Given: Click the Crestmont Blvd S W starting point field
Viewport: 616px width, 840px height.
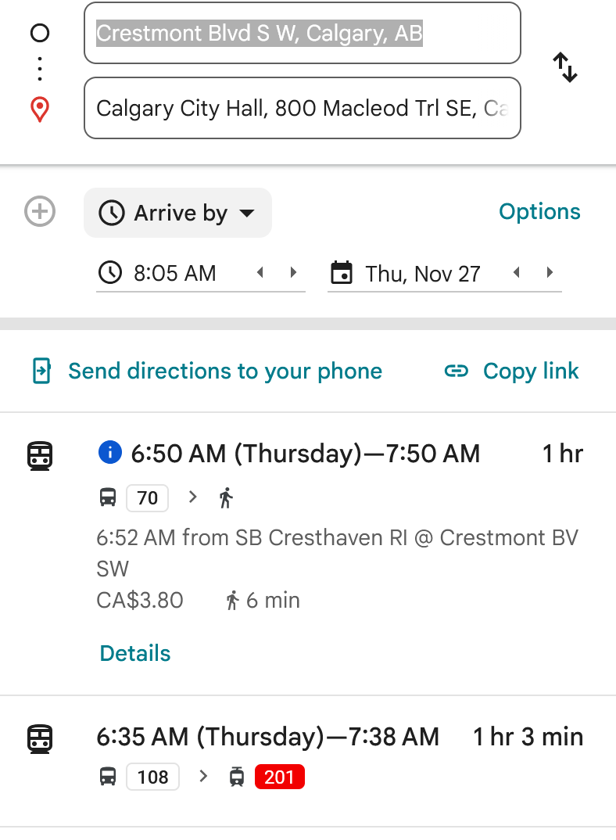Looking at the screenshot, I should pyautogui.click(x=302, y=34).
